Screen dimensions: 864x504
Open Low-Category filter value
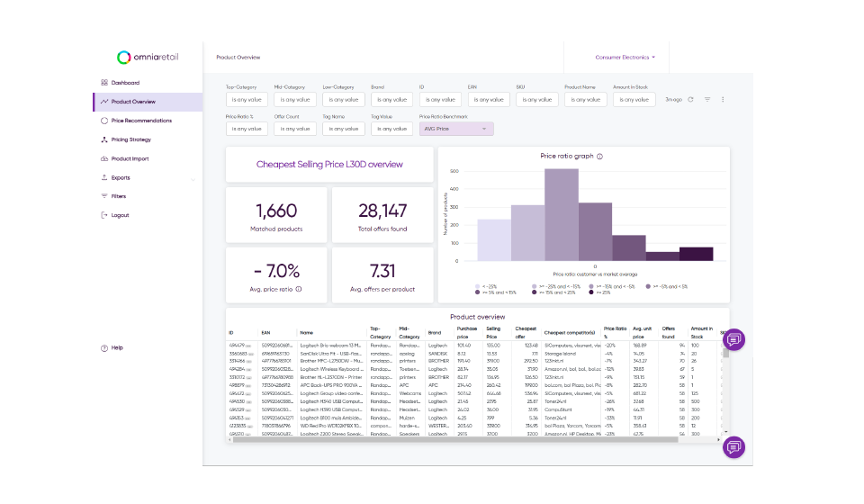[343, 100]
